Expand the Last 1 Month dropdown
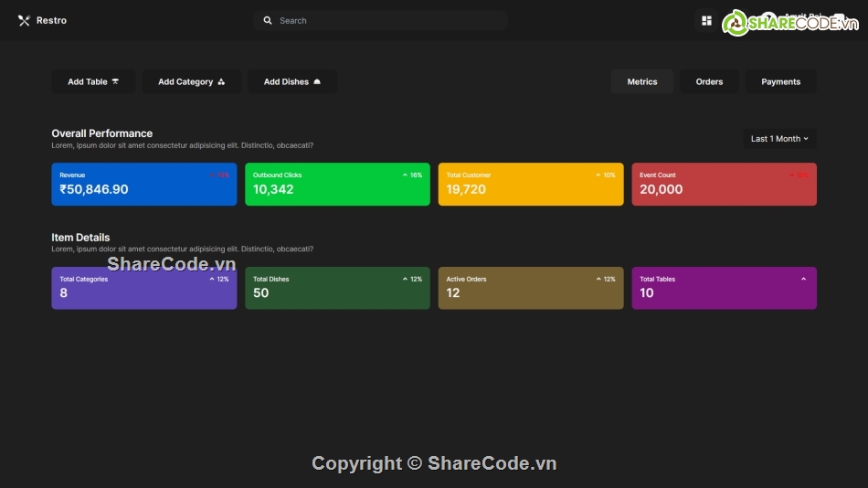This screenshot has width=868, height=488. (x=779, y=139)
